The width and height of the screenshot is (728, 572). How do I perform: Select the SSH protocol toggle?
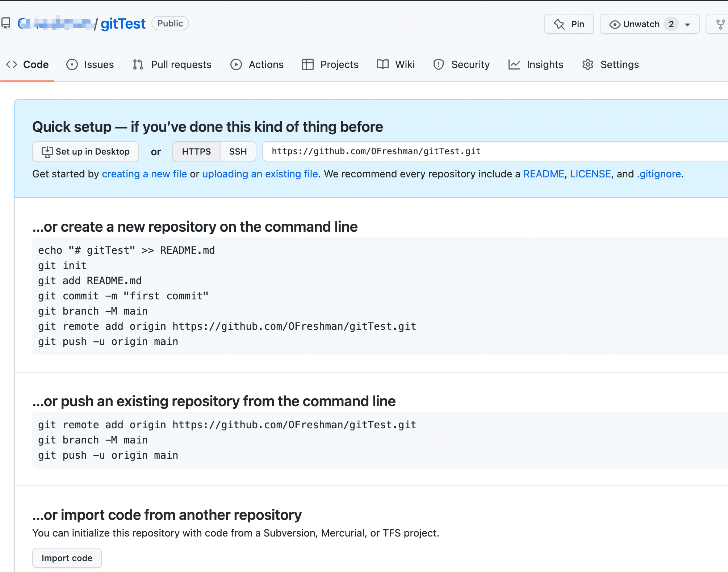[x=238, y=151]
